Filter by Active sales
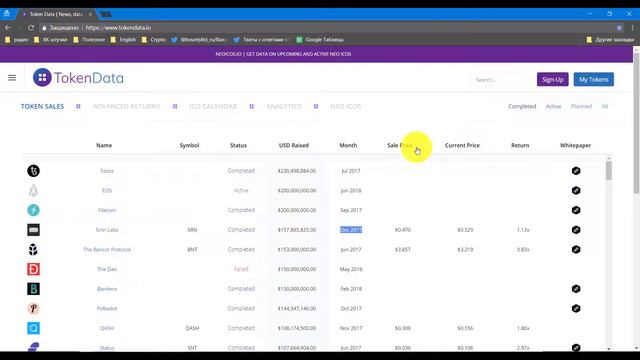The width and height of the screenshot is (640, 360). click(x=553, y=106)
